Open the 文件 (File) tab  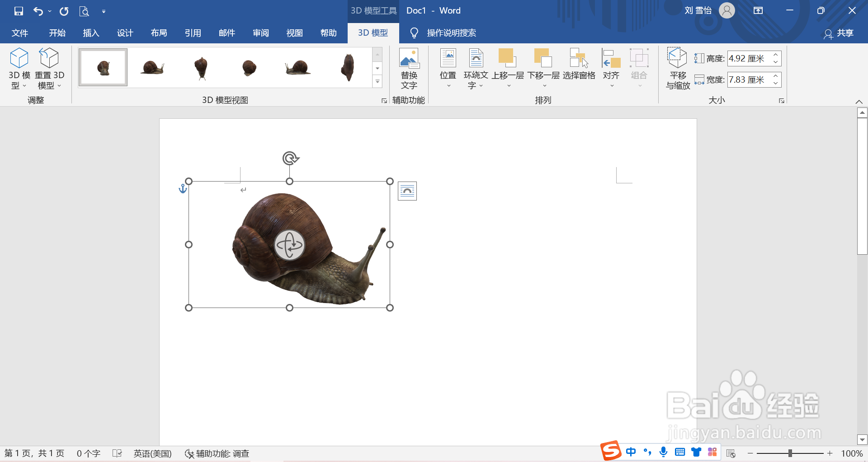click(x=19, y=33)
